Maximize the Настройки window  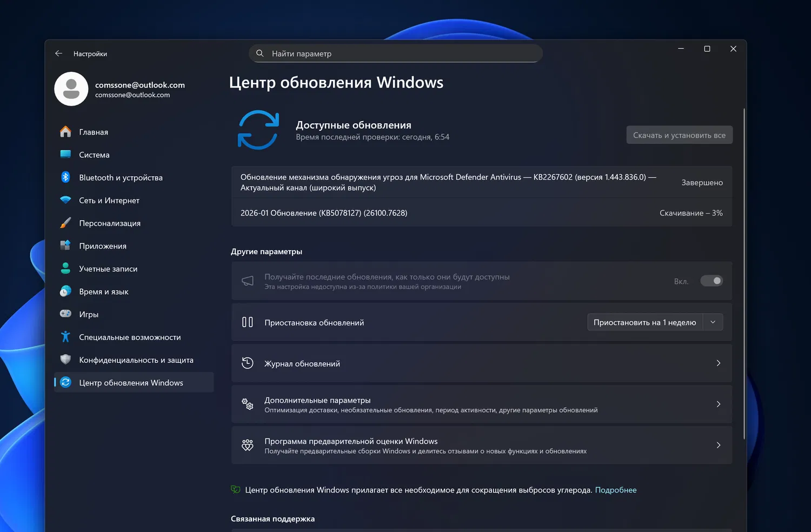(707, 49)
